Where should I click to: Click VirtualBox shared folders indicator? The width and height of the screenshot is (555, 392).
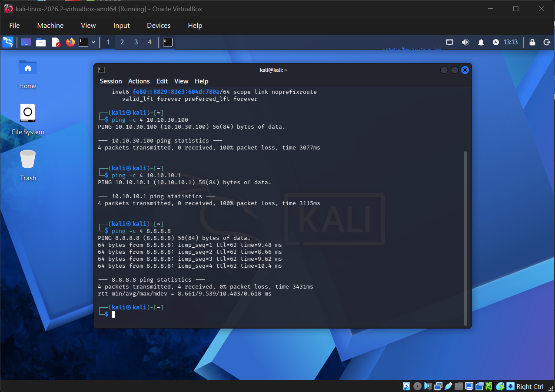pos(459,386)
